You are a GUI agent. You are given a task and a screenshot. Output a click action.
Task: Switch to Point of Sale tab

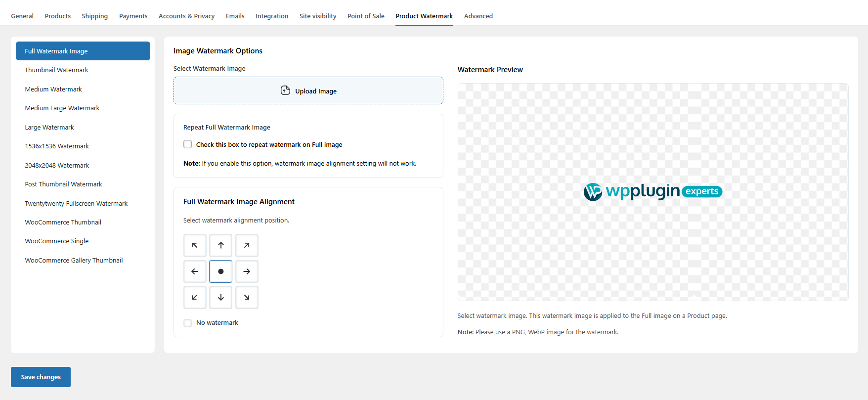[366, 16]
